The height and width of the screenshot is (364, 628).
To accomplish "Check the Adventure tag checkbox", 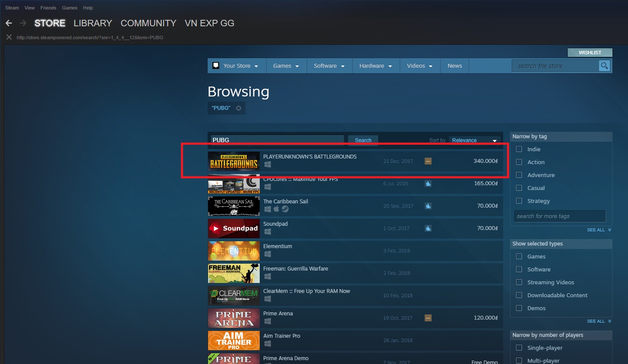I will [519, 175].
